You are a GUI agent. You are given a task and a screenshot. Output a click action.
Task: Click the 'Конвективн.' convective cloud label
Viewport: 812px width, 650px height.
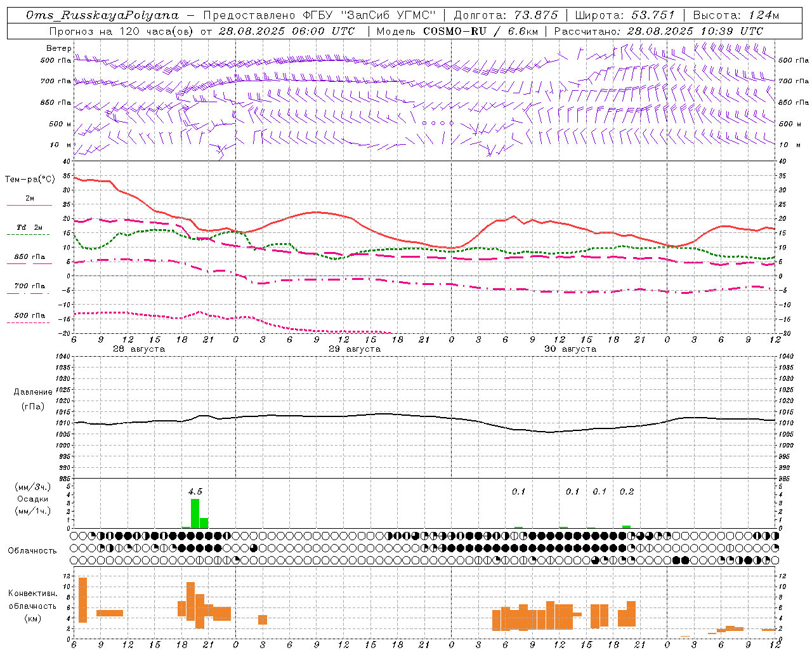tap(33, 594)
